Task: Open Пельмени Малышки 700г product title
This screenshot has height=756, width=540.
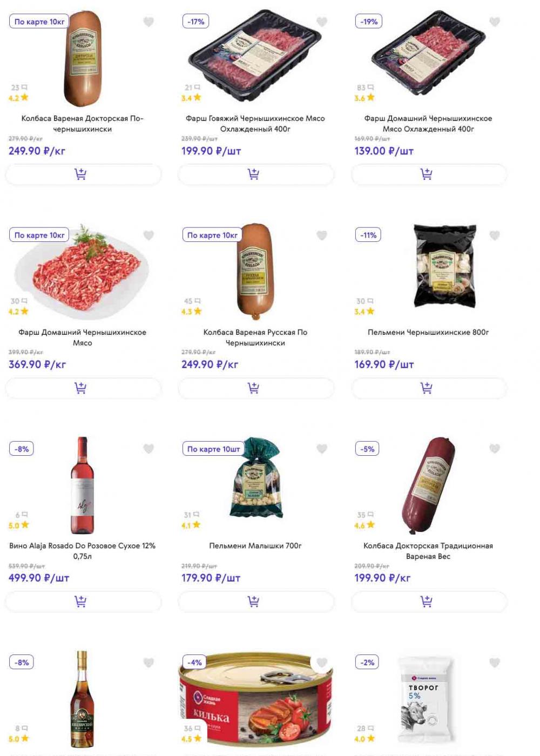Action: pos(255,546)
